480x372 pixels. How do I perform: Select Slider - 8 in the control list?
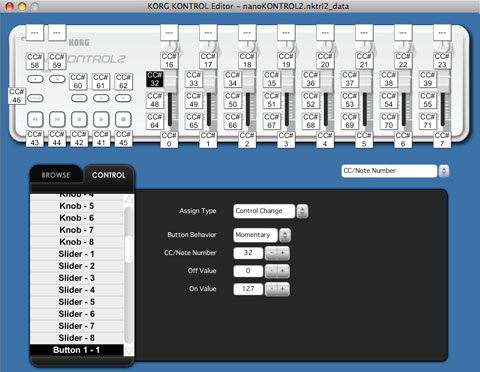pyautogui.click(x=77, y=338)
